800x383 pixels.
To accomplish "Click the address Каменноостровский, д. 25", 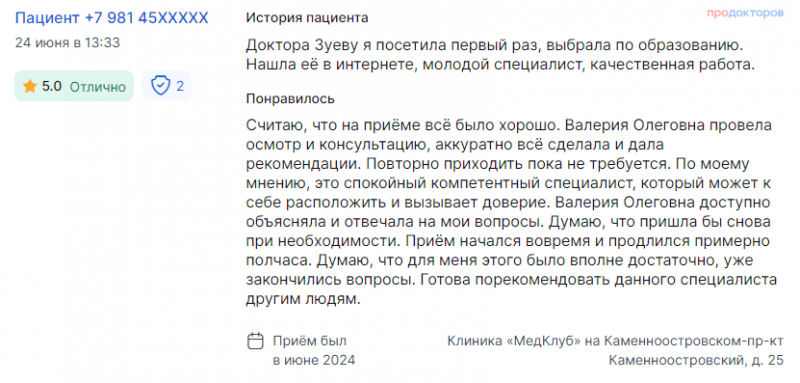I will click(x=696, y=361).
